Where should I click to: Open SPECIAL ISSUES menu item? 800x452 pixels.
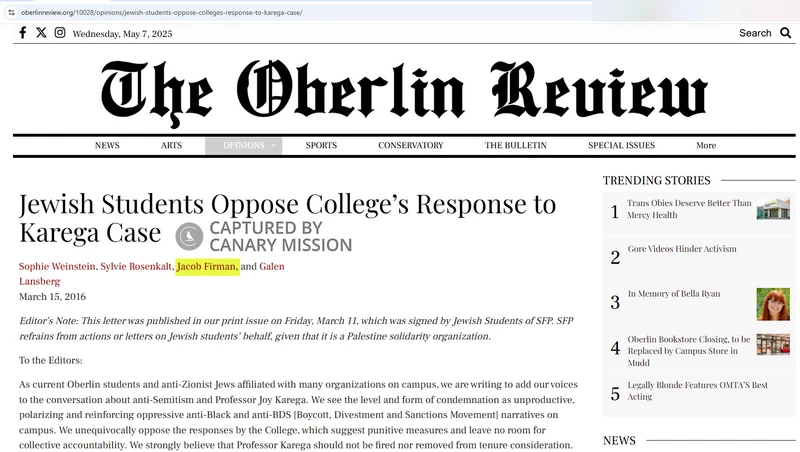(x=621, y=145)
